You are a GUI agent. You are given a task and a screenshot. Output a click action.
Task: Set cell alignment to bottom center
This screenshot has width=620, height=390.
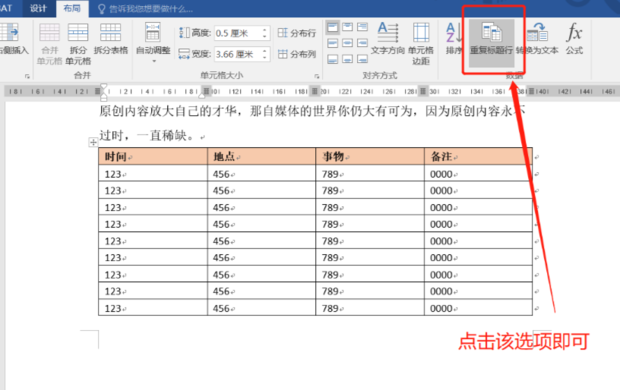click(x=348, y=59)
